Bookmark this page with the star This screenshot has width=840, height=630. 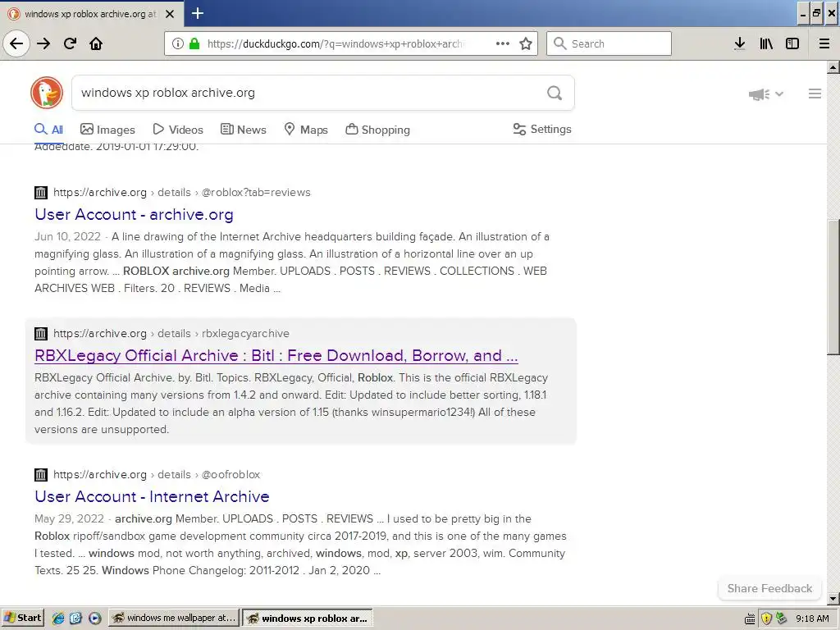[526, 43]
